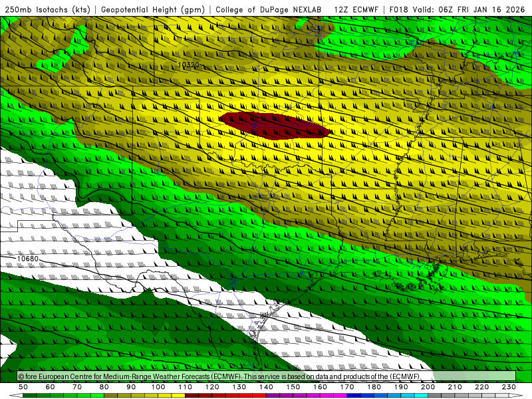Click the 10320 height contour label
Screen dimensions: 532x399
189,65
